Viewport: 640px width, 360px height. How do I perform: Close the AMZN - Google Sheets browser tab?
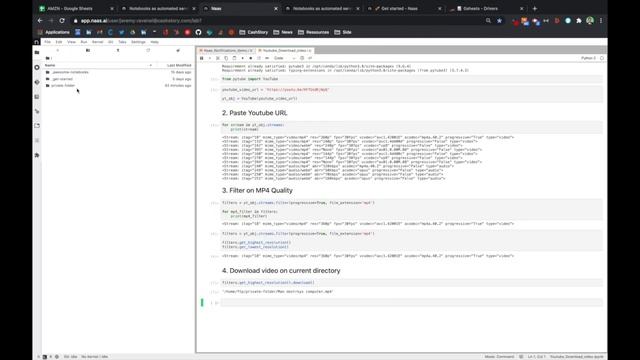112,9
